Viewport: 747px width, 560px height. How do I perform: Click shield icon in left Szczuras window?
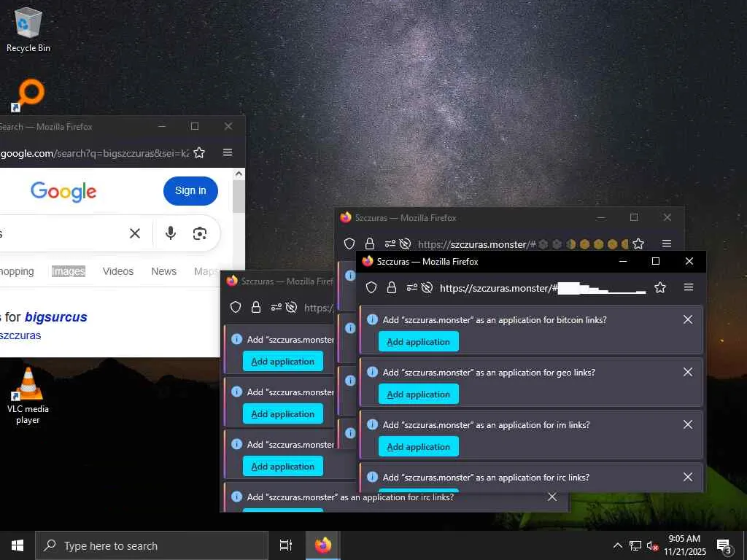click(236, 307)
